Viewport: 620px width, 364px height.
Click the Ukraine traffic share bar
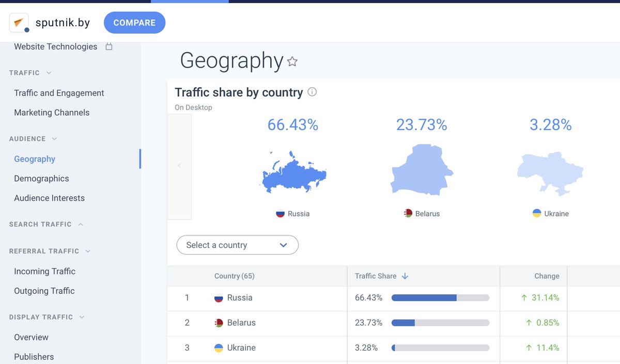(440, 348)
